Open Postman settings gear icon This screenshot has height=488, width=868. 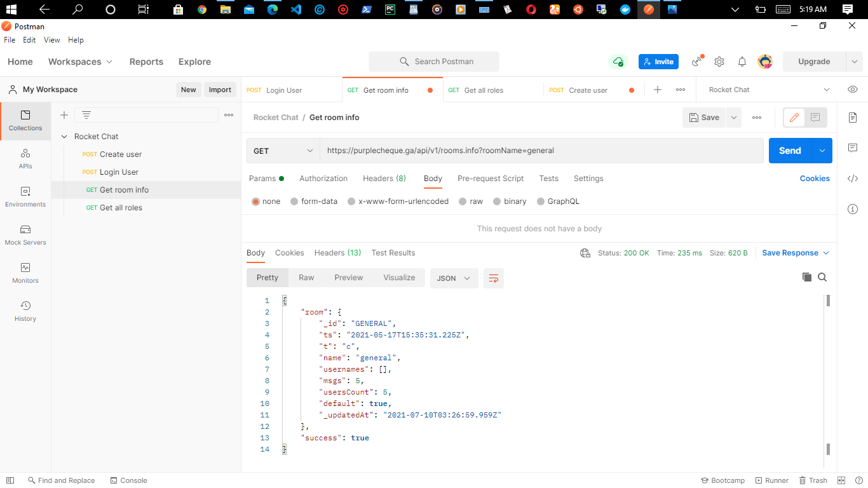click(719, 61)
